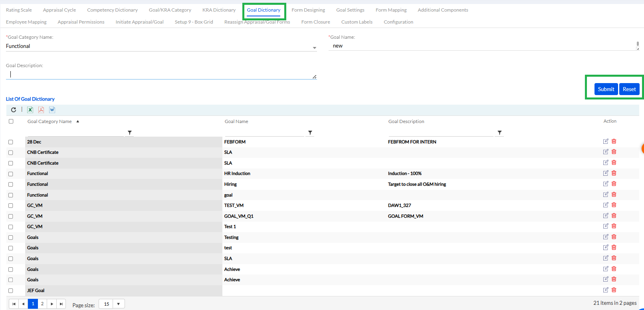Select the 28 Dec row checkbox
This screenshot has width=644, height=310.
(11, 142)
